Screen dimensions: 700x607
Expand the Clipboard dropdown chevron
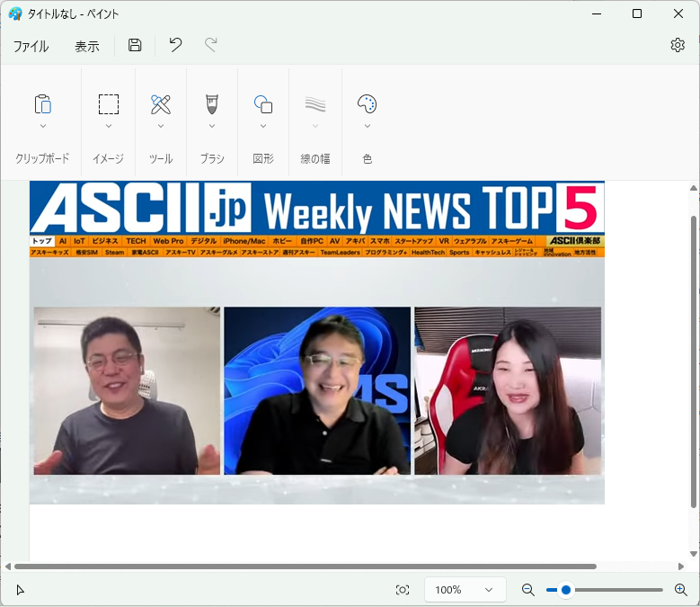click(42, 127)
